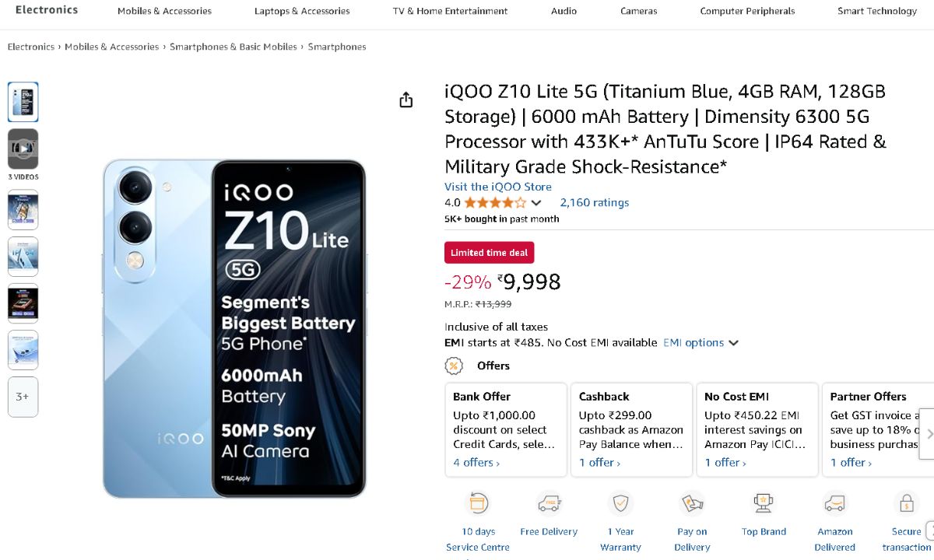The height and width of the screenshot is (560, 934).
Task: Click the Top Brand badge icon
Action: [x=764, y=503]
